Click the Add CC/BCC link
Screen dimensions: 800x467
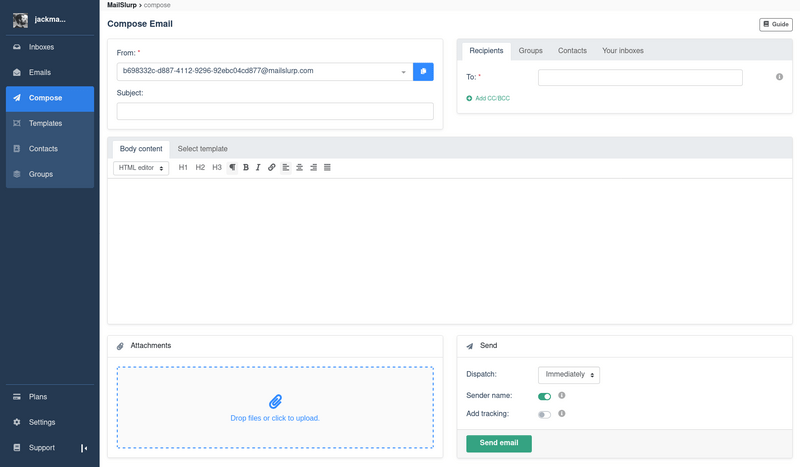[490, 98]
